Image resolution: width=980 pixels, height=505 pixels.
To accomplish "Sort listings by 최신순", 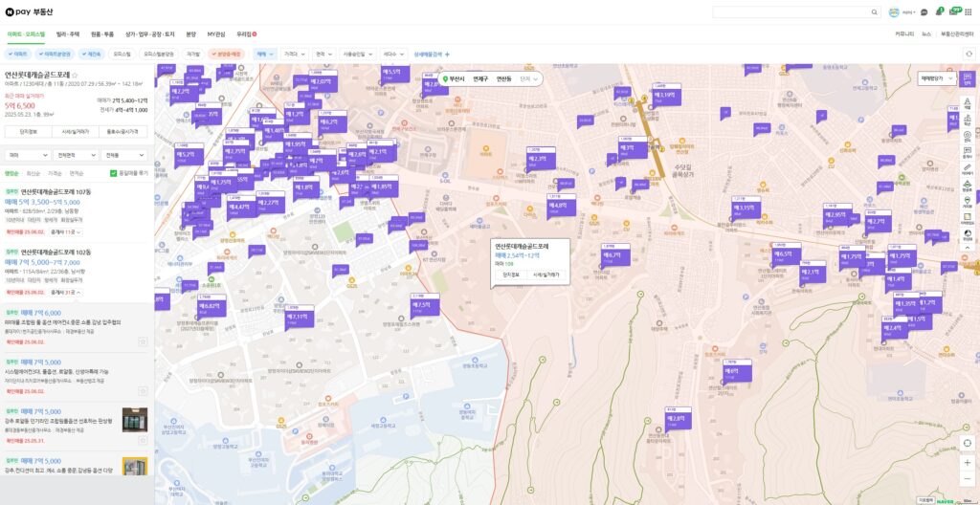I will point(33,173).
